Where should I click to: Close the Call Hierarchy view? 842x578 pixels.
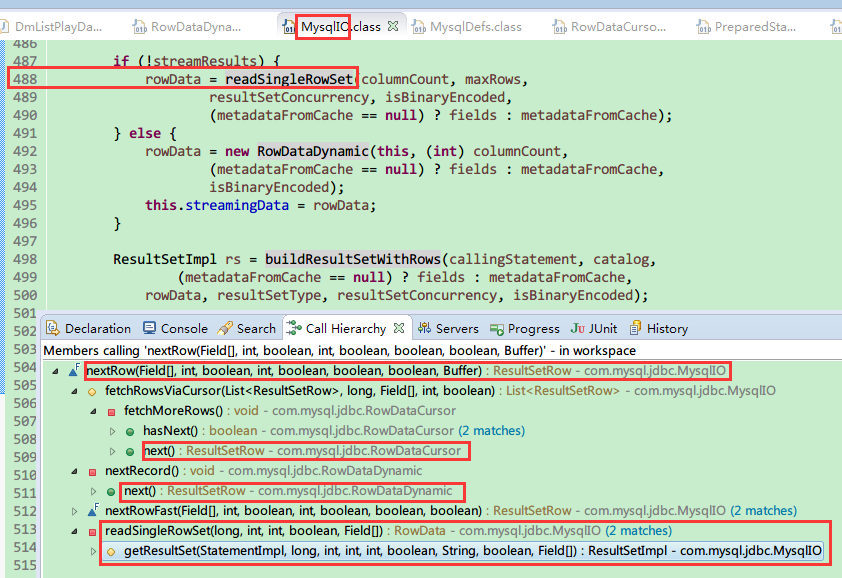(398, 328)
